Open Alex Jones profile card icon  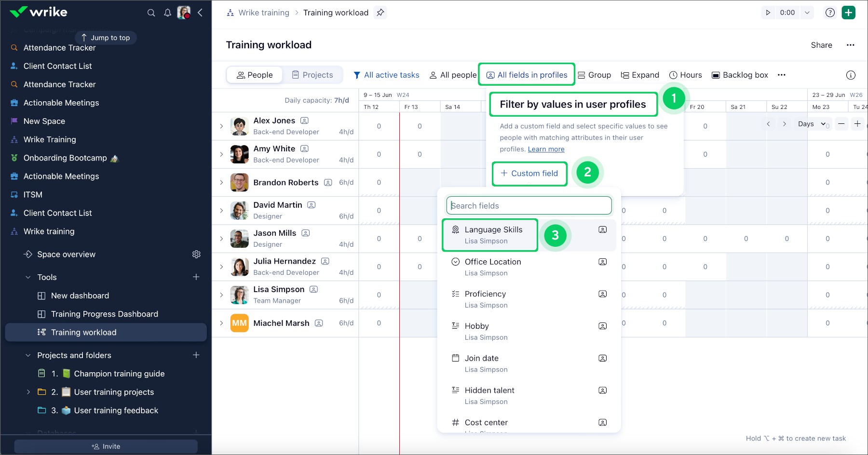[x=304, y=120]
